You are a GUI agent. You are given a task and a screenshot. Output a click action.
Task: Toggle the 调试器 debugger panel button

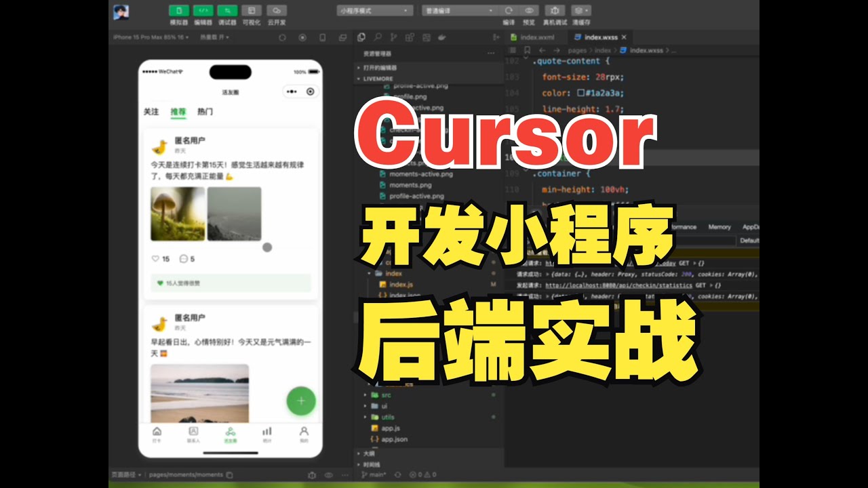pos(228,11)
